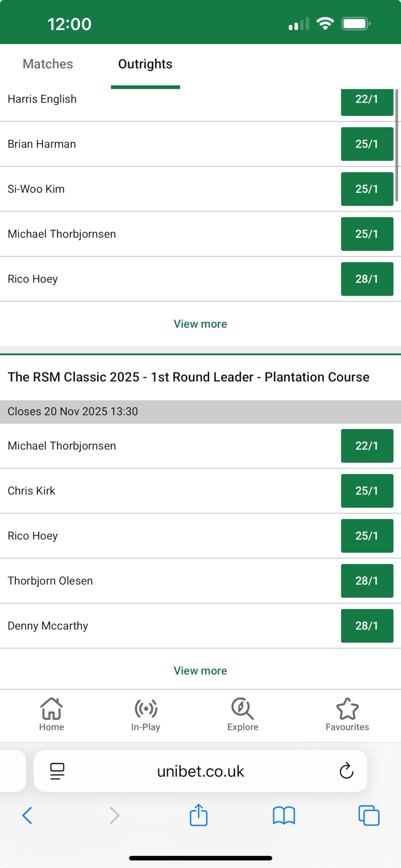
Task: Reload the unibet.co.uk page
Action: [346, 771]
